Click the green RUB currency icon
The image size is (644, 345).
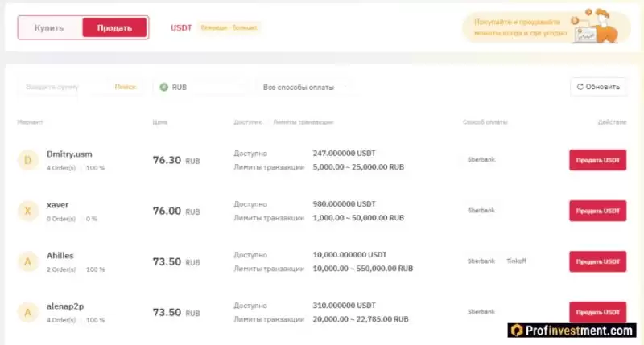164,87
